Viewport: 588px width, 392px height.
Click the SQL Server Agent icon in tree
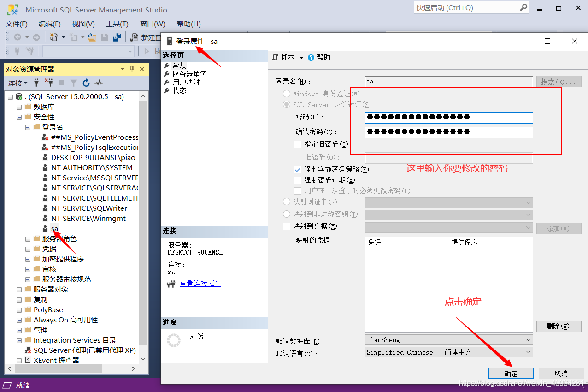pyautogui.click(x=28, y=350)
